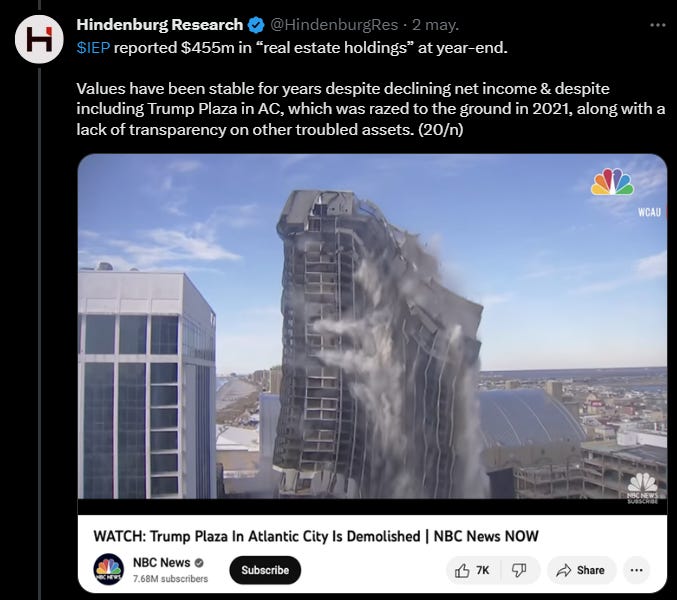
Task: Open tweet three-dots more menu
Action: pyautogui.click(x=658, y=25)
